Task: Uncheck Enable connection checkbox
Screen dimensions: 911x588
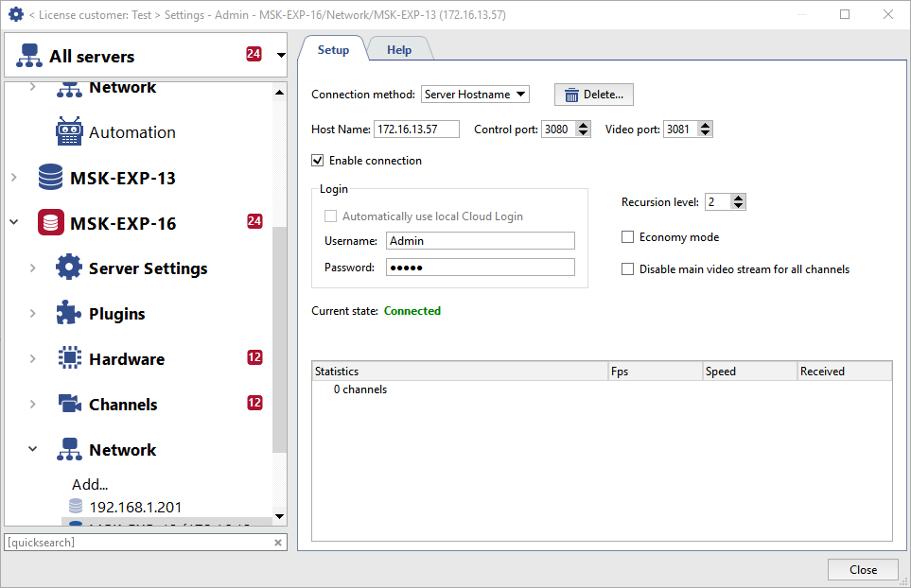Action: pos(318,161)
